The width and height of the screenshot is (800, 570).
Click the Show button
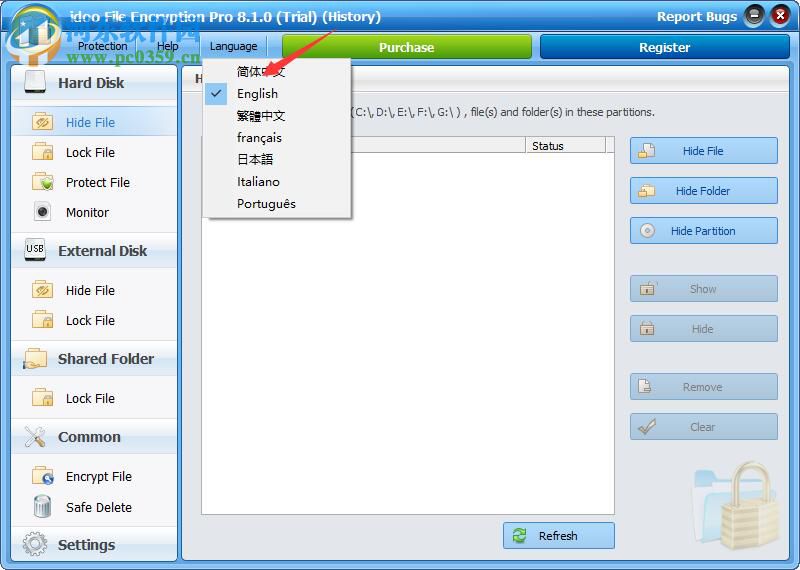click(x=704, y=289)
